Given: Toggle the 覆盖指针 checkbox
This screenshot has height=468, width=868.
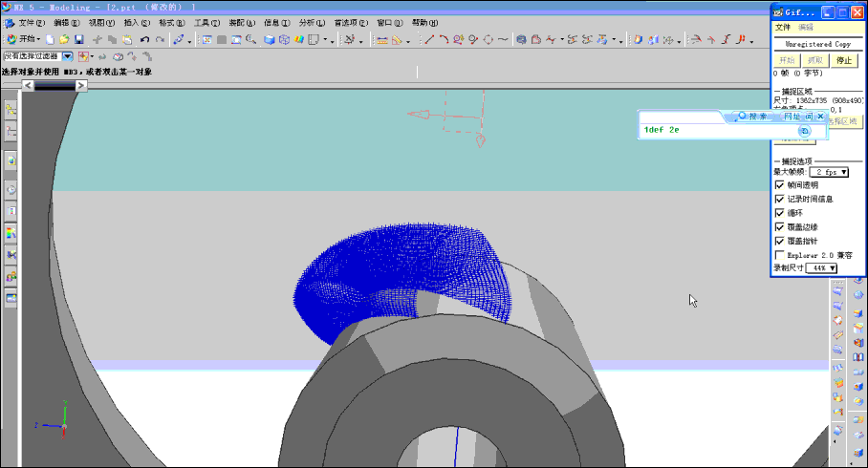Looking at the screenshot, I should pyautogui.click(x=779, y=241).
